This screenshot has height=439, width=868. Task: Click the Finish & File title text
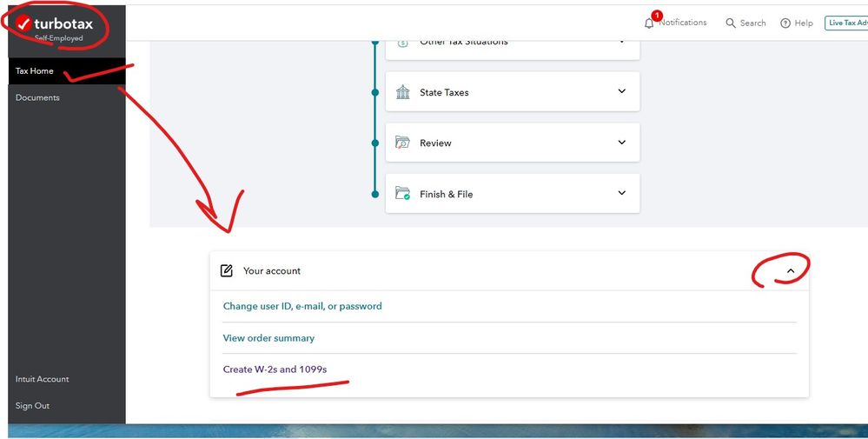[x=447, y=195]
